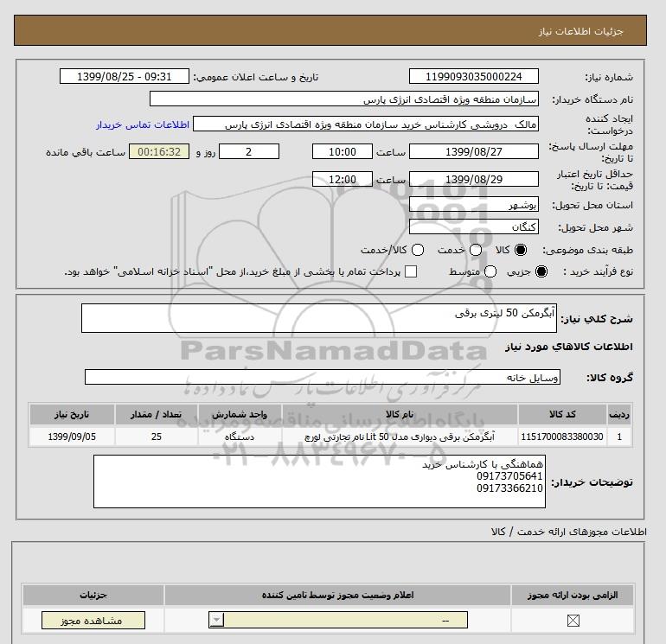Click the product name cell آبگرمکن برقی دیواری
The image size is (666, 644).
[400, 437]
